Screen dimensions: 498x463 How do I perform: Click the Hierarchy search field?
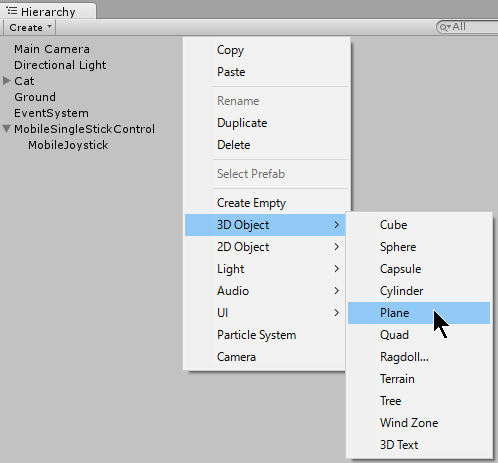pos(467,27)
